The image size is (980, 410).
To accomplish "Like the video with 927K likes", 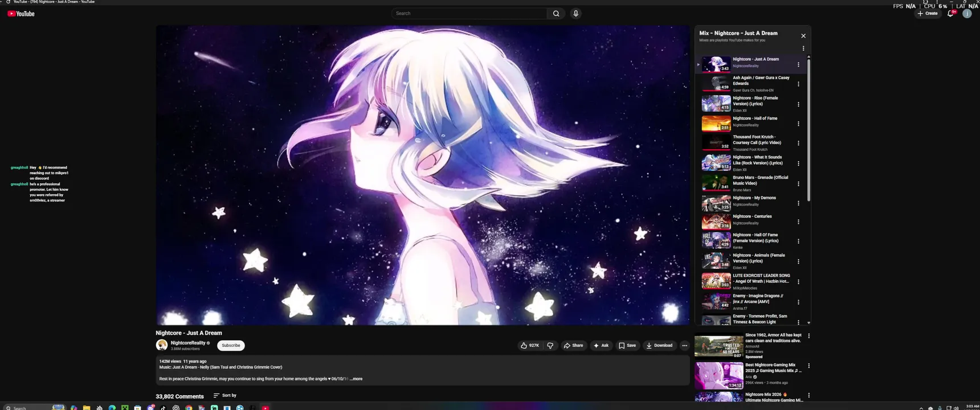I will (x=529, y=346).
